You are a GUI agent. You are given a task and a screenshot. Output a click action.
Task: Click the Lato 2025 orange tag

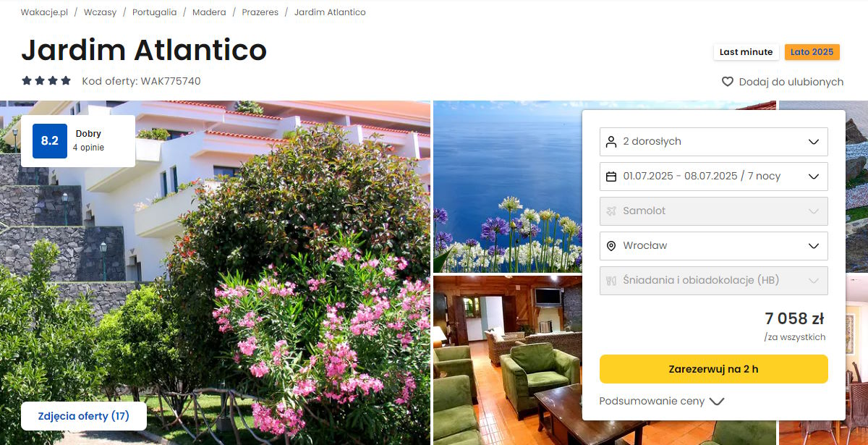click(812, 52)
